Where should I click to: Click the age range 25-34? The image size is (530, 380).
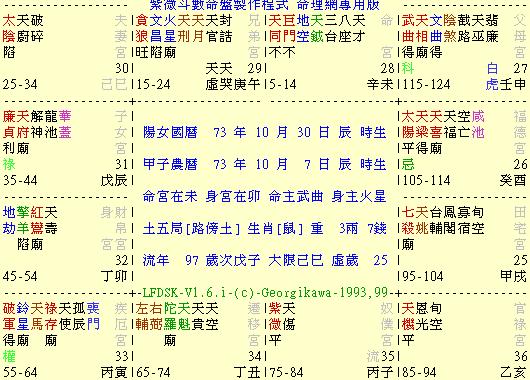pos(20,85)
